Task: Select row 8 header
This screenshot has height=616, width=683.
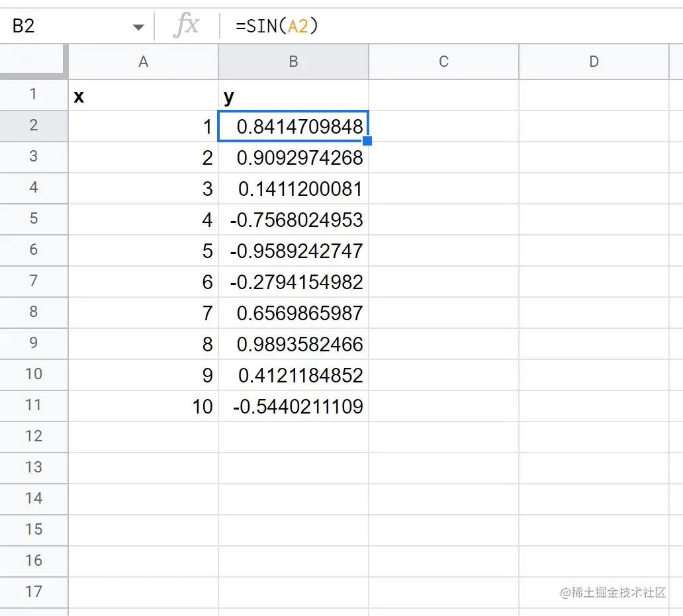Action: point(34,312)
